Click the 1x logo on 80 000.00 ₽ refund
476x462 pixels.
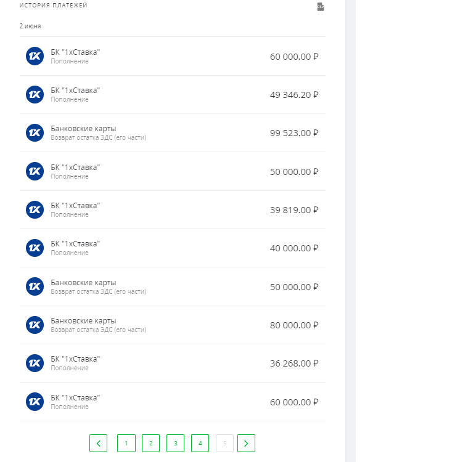(x=35, y=325)
